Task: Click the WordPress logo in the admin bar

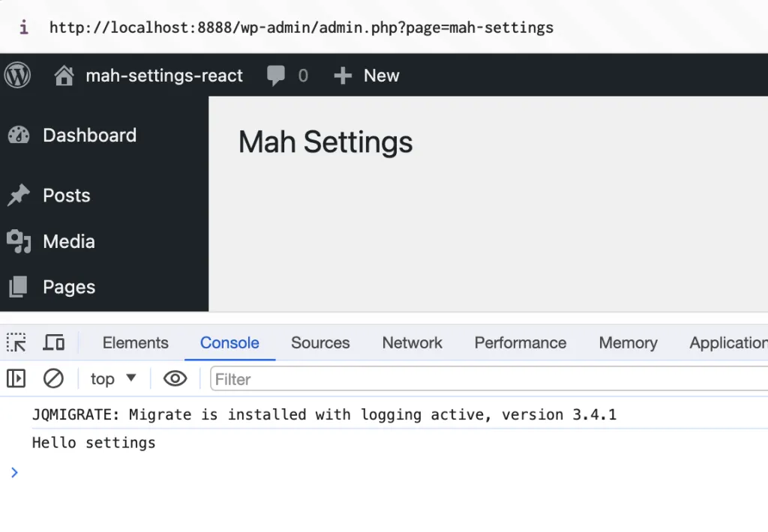Action: point(16,75)
